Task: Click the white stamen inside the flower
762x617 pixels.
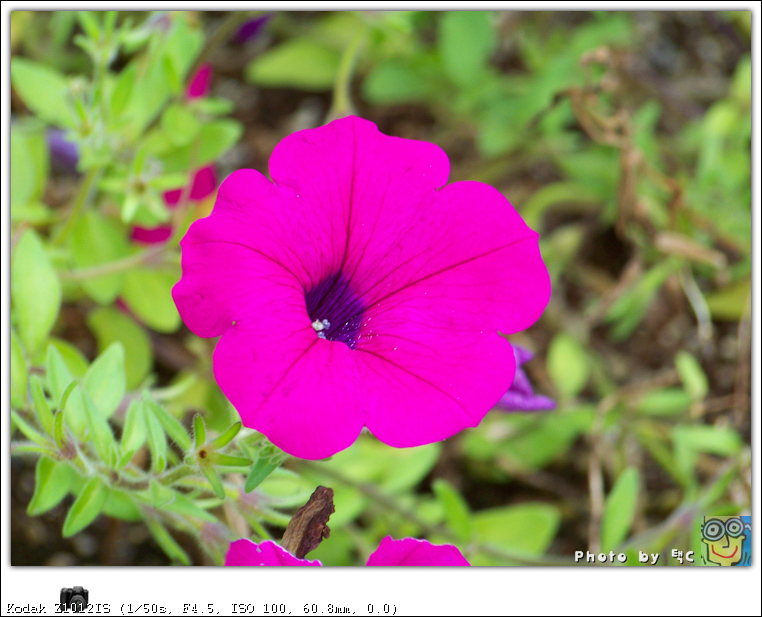Action: (320, 325)
